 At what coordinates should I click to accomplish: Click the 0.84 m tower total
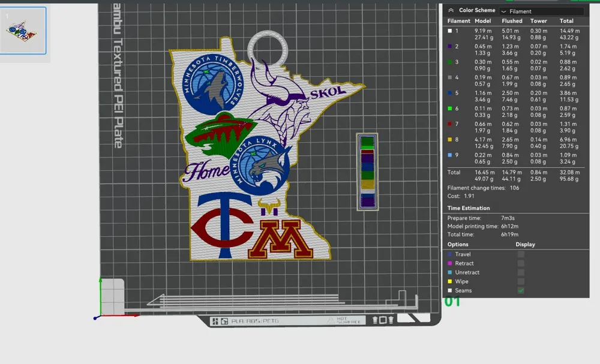[x=538, y=173]
